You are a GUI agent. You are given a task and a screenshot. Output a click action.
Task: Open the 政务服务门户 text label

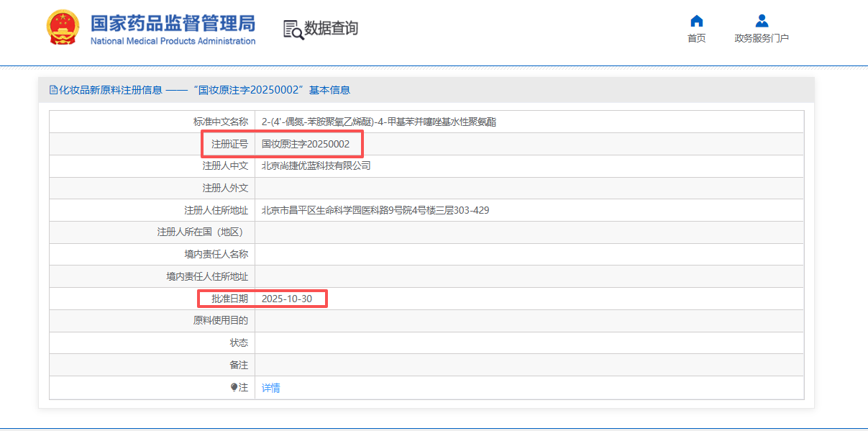[762, 38]
